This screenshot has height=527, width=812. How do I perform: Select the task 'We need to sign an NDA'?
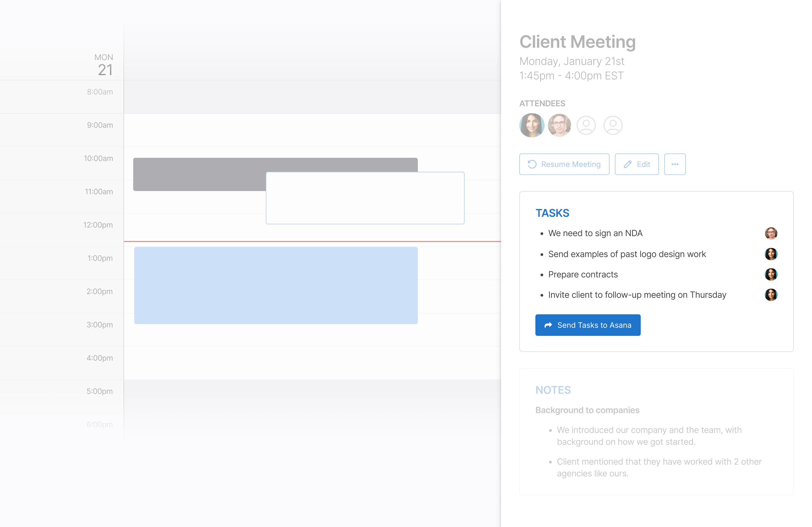click(595, 233)
